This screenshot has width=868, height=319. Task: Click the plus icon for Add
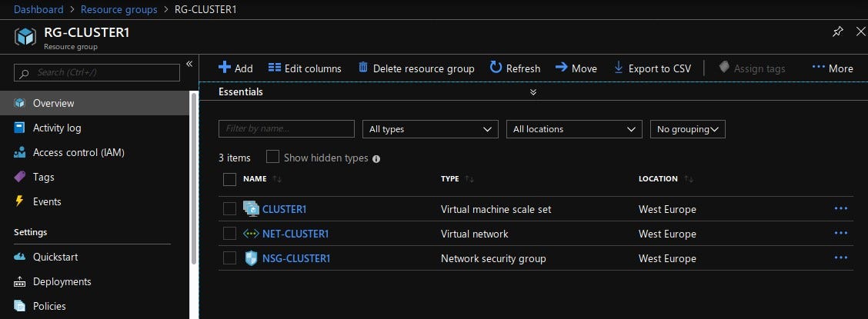[224, 68]
